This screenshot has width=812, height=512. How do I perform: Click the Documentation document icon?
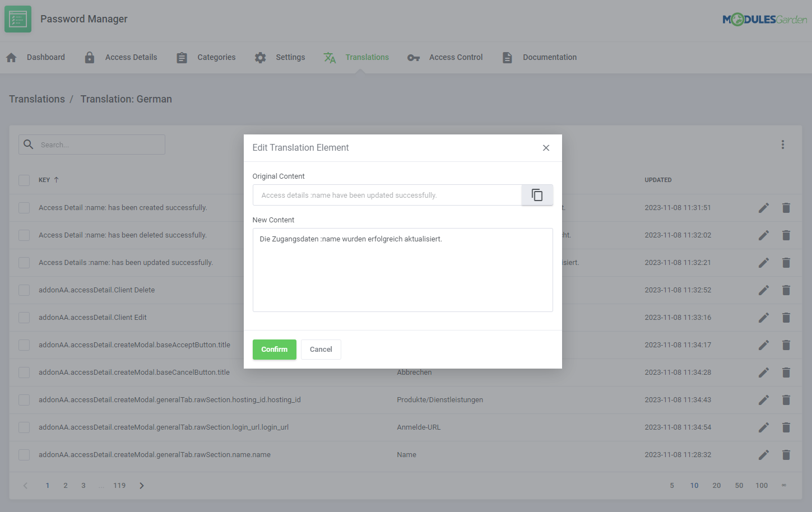point(507,57)
